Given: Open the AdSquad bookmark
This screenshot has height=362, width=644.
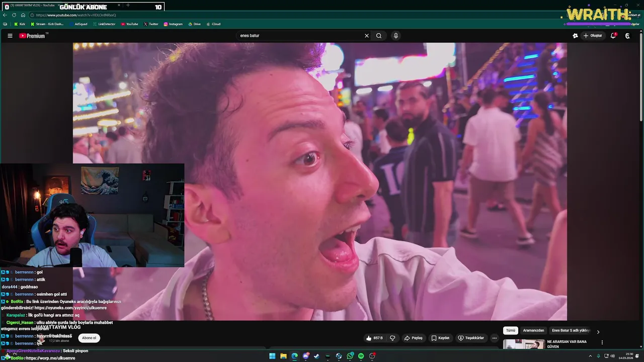Looking at the screenshot, I should [x=78, y=24].
